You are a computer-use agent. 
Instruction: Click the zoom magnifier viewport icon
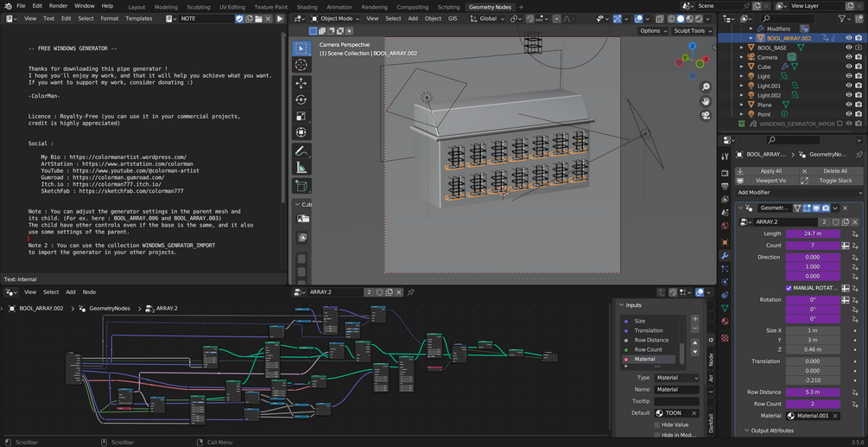(x=706, y=87)
